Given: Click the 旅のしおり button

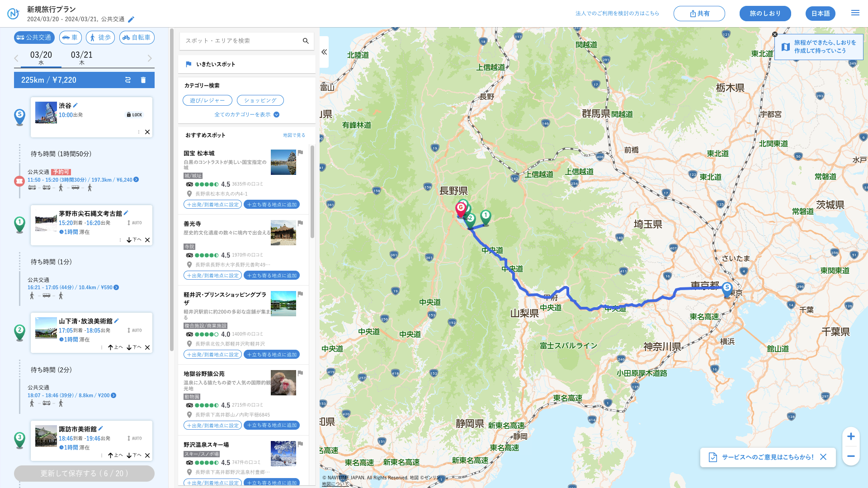Looking at the screenshot, I should click(x=765, y=14).
